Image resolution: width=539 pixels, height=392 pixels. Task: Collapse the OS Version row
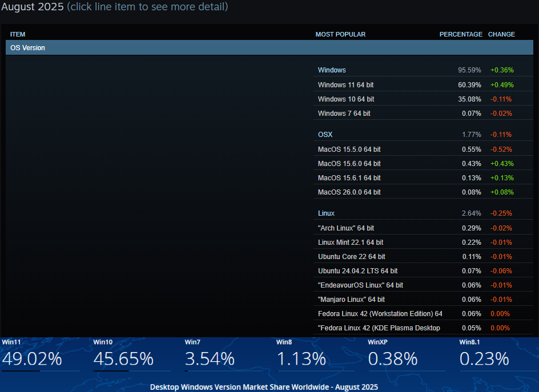269,48
